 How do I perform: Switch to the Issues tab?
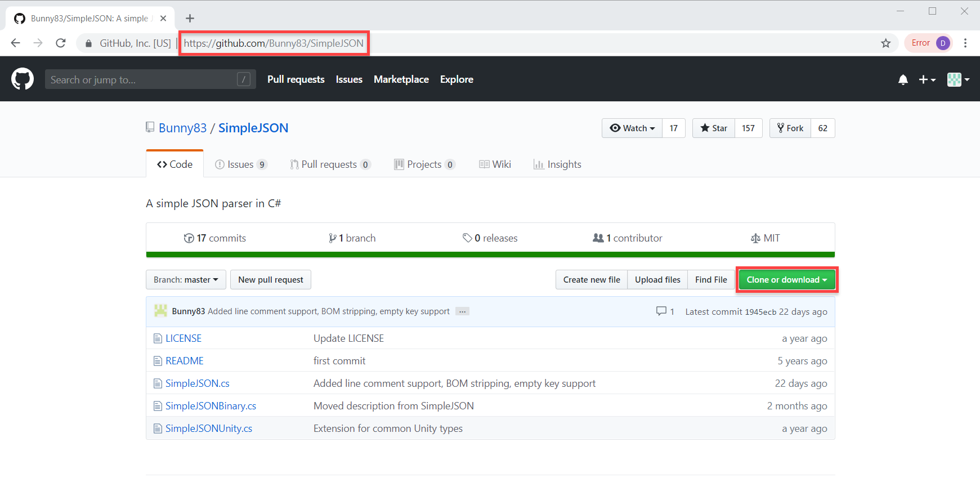[x=241, y=164]
